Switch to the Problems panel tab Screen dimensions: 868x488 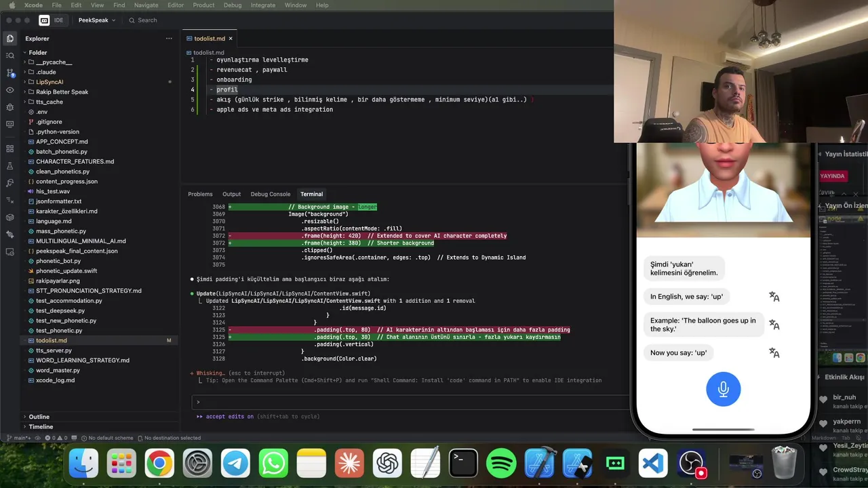(x=200, y=194)
